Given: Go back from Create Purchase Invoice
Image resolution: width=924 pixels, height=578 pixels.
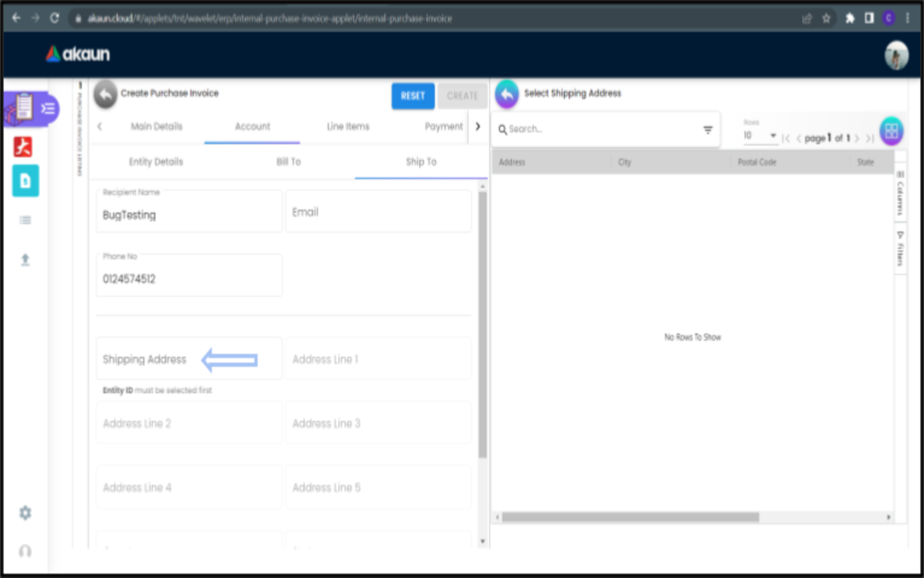Looking at the screenshot, I should pos(105,94).
